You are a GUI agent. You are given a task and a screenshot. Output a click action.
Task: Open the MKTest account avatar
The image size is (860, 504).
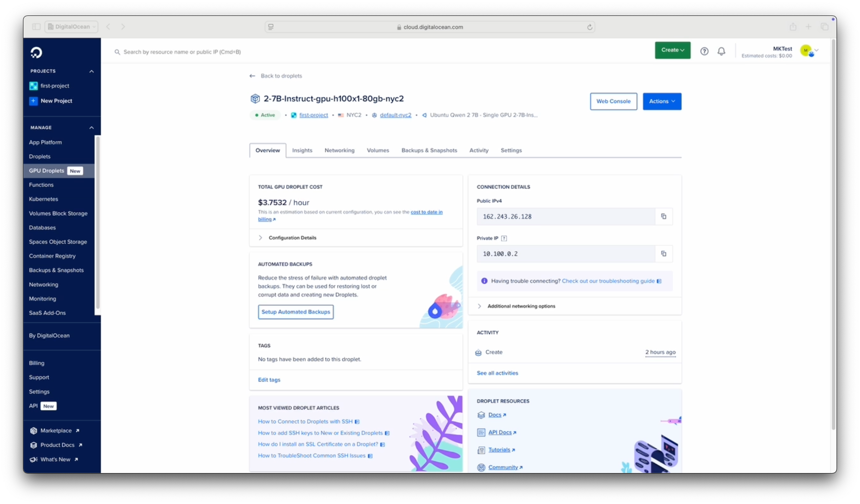806,50
